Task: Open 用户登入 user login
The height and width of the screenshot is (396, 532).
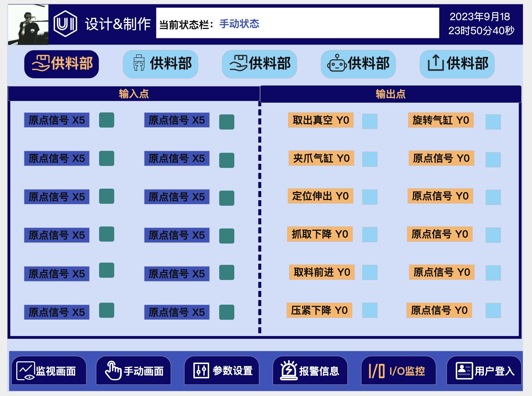Action: click(x=484, y=370)
